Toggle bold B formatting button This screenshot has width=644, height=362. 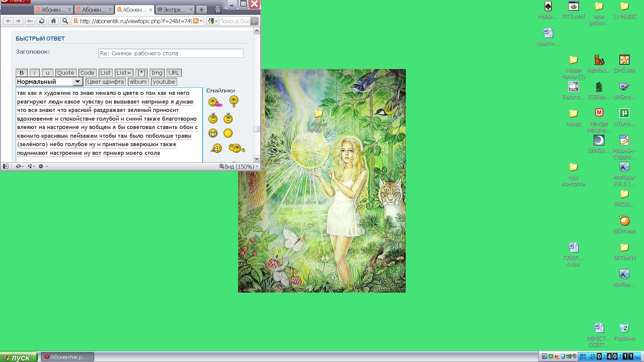(21, 73)
